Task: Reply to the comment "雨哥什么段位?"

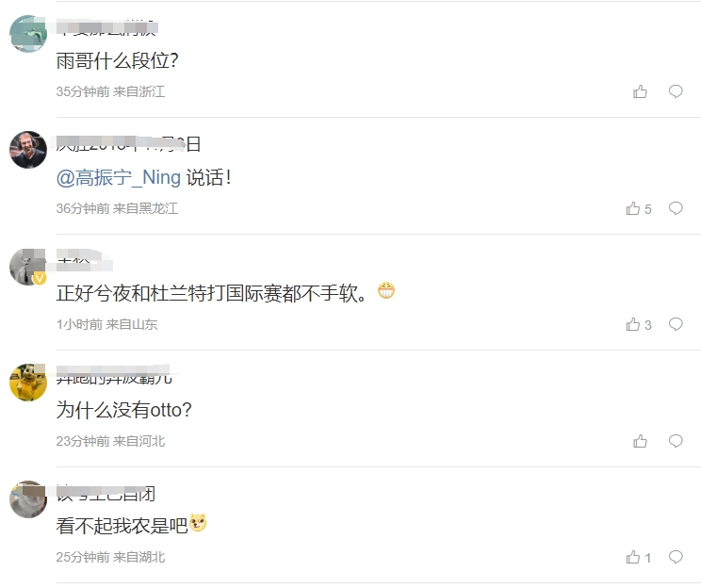Action: [676, 91]
